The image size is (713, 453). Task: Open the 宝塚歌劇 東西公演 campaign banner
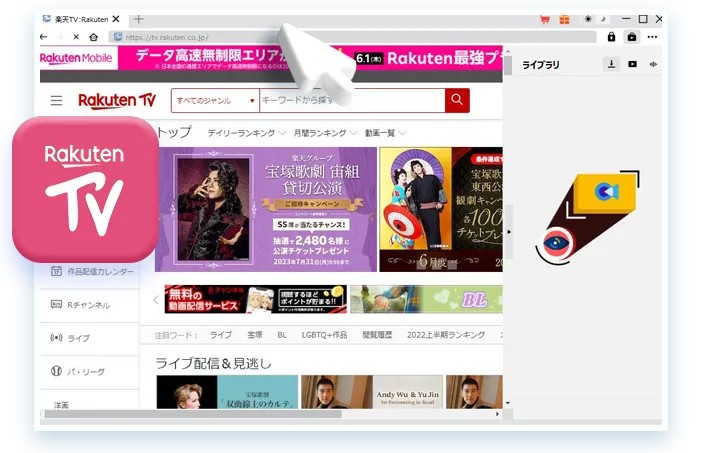pos(441,209)
